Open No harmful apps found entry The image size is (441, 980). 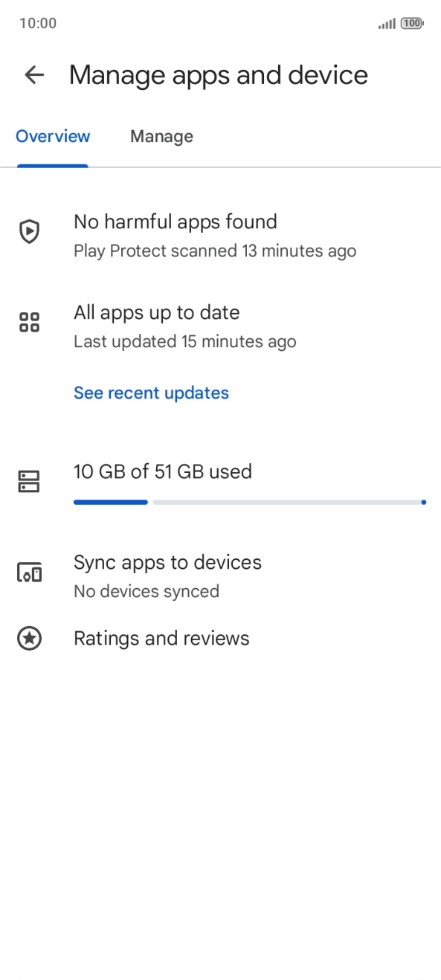pos(220,236)
